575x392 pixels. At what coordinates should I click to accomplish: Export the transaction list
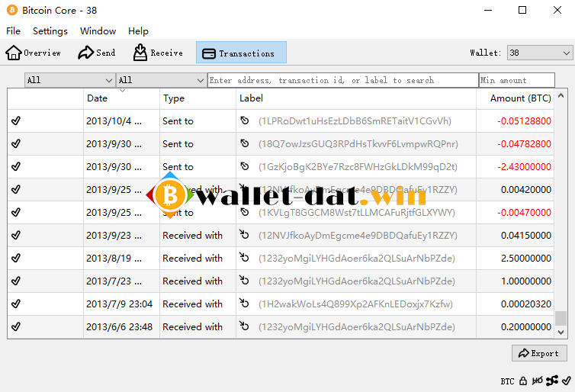pos(539,353)
